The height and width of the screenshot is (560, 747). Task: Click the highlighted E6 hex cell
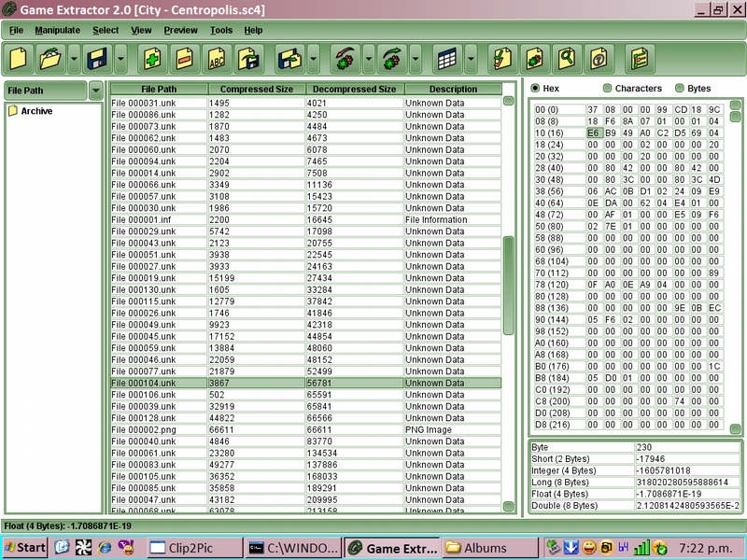[x=594, y=133]
